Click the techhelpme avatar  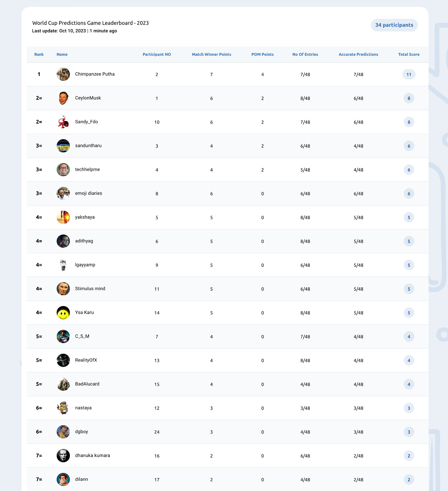click(63, 170)
